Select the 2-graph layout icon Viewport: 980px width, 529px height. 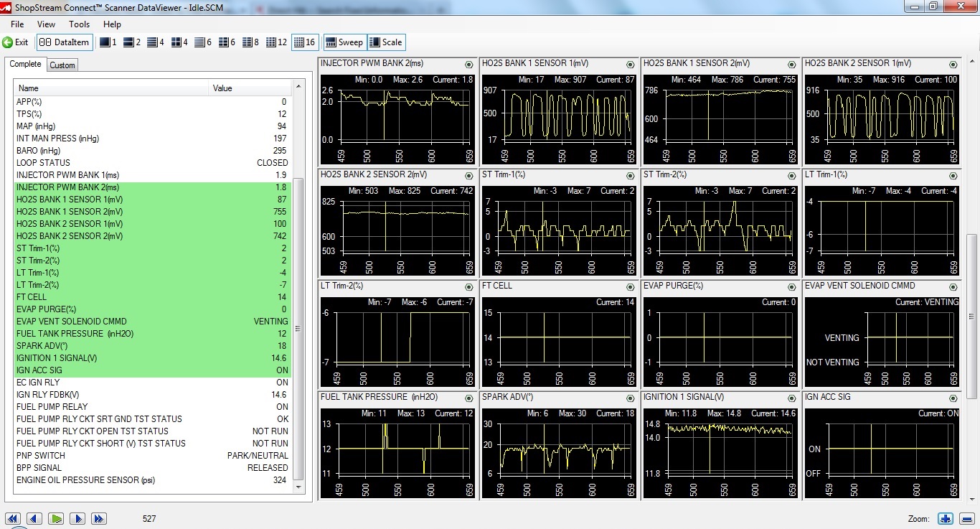[x=132, y=42]
